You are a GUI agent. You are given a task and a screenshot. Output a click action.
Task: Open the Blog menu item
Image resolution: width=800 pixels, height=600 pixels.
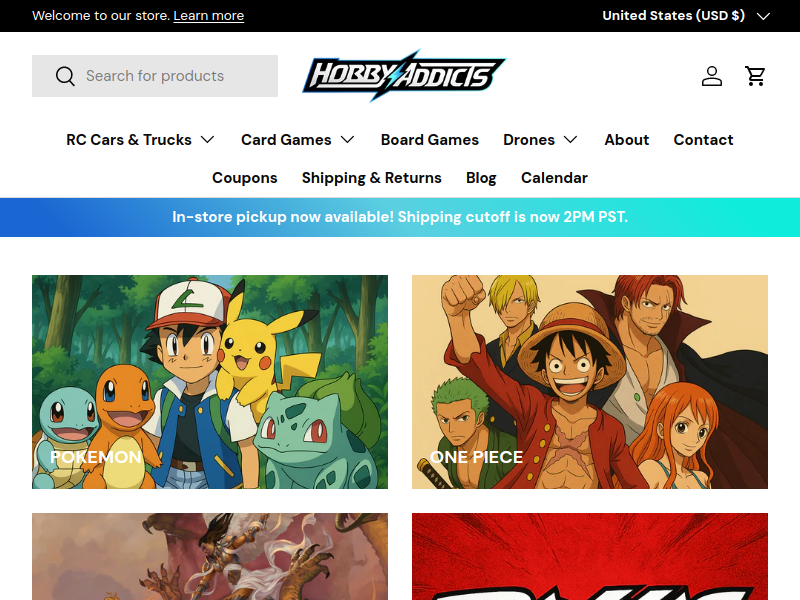tap(481, 178)
